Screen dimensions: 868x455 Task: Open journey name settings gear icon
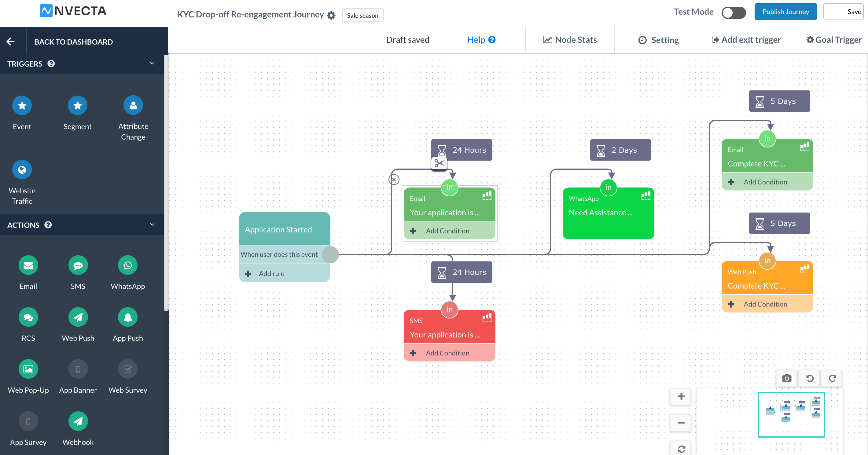(331, 16)
